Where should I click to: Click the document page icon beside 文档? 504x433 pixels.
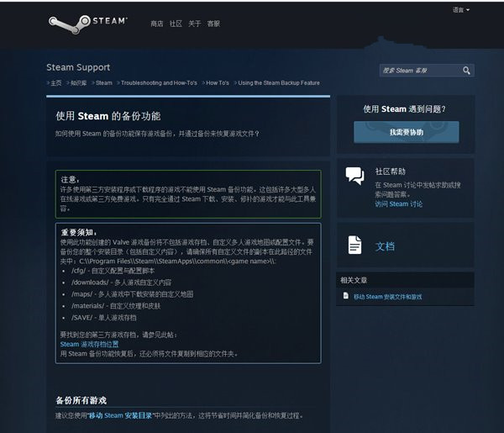(354, 246)
